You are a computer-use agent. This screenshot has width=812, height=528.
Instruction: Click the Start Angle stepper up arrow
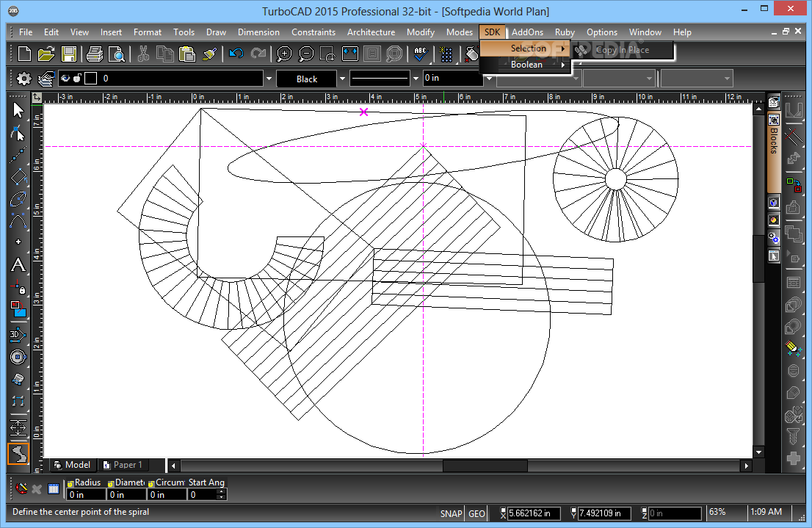point(222,492)
